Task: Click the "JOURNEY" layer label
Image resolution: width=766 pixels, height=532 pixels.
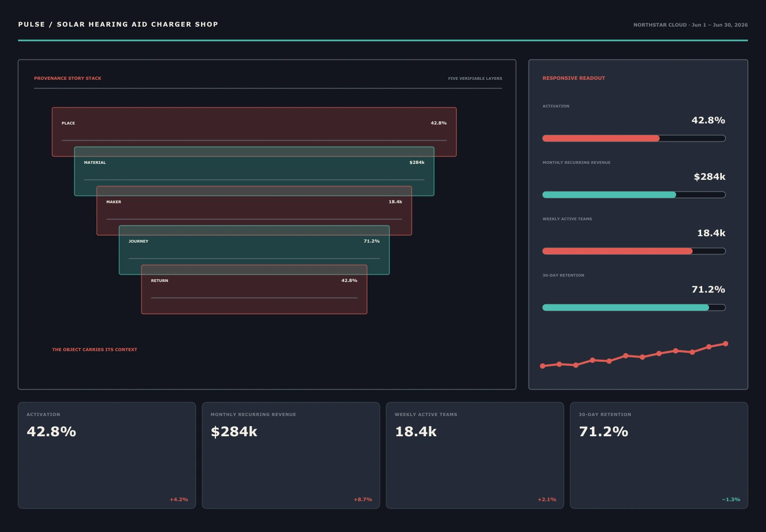Action: [138, 242]
